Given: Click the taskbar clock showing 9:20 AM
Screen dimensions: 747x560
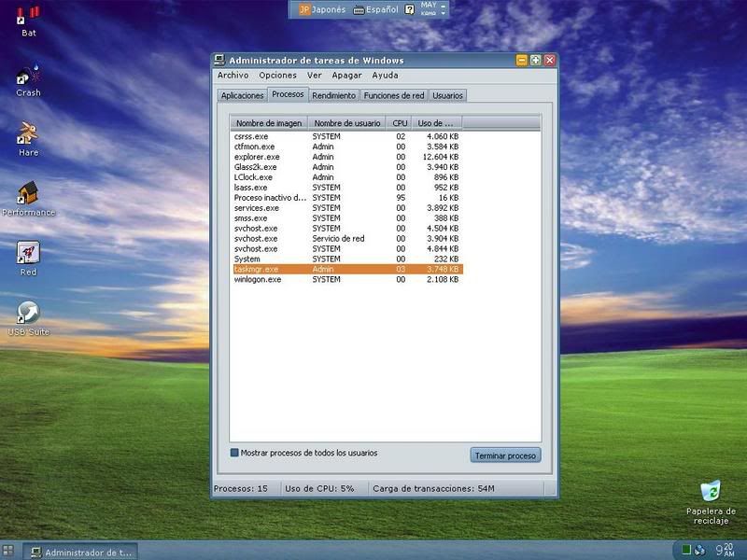Looking at the screenshot, I should point(726,550).
